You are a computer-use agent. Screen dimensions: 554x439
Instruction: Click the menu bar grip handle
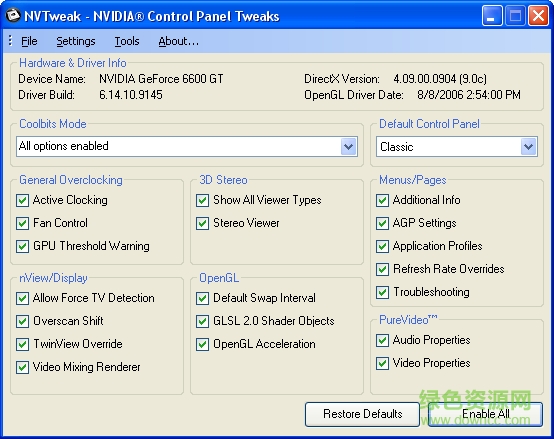tap(10, 41)
